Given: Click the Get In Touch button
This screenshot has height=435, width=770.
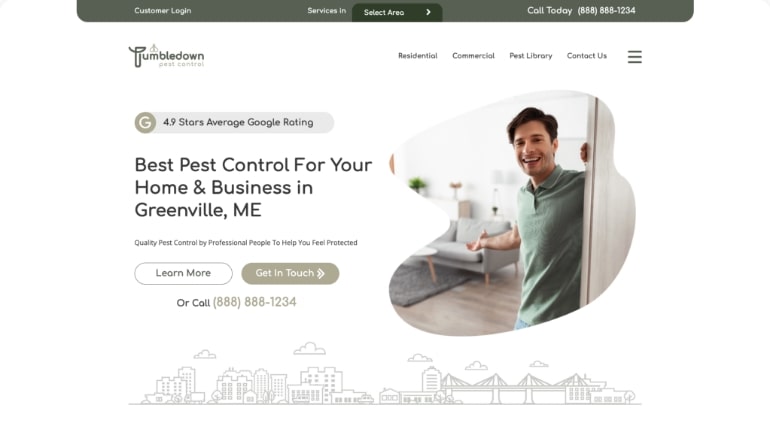Looking at the screenshot, I should (x=290, y=273).
